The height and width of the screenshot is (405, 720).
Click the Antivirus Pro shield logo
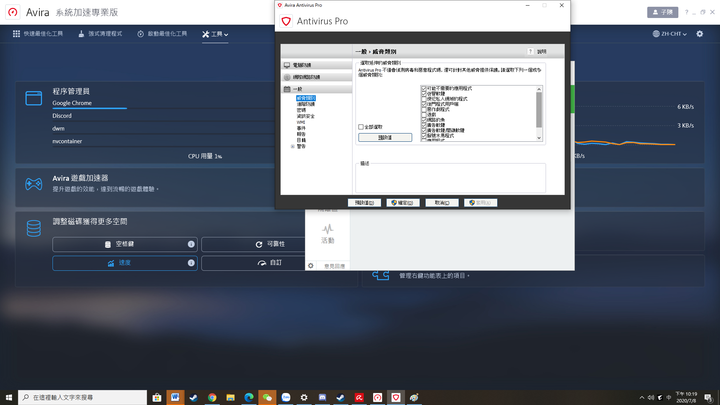tap(286, 21)
